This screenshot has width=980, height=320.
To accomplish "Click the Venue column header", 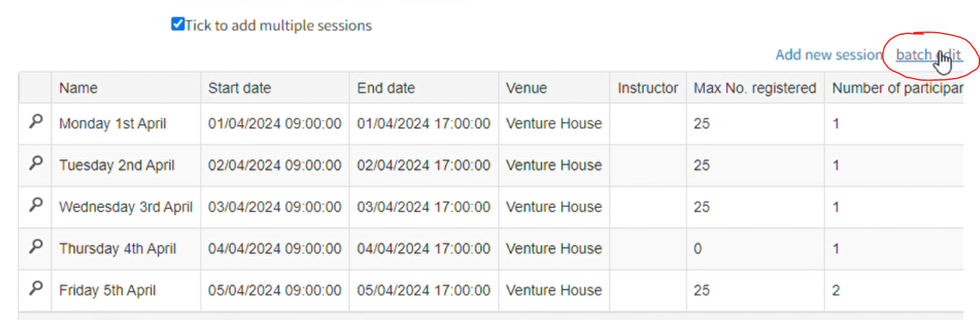I will click(526, 88).
